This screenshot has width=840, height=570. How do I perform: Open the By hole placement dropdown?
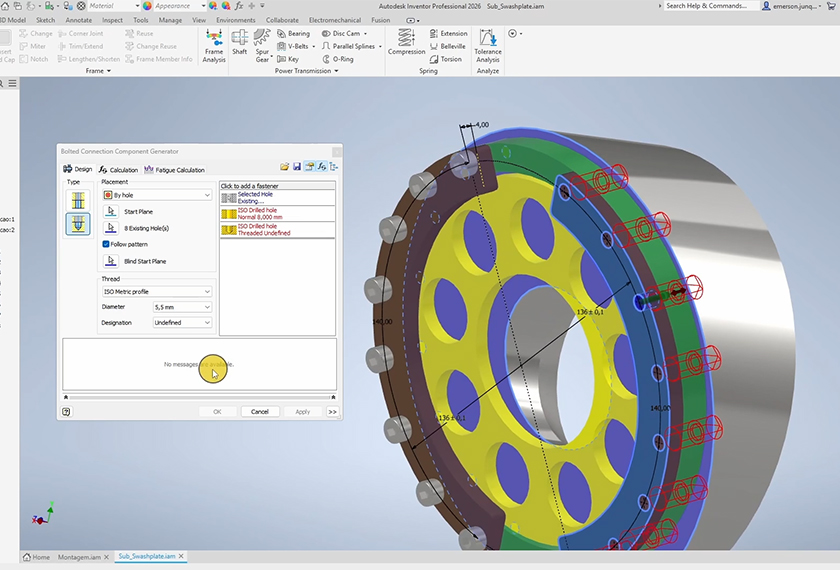click(157, 195)
